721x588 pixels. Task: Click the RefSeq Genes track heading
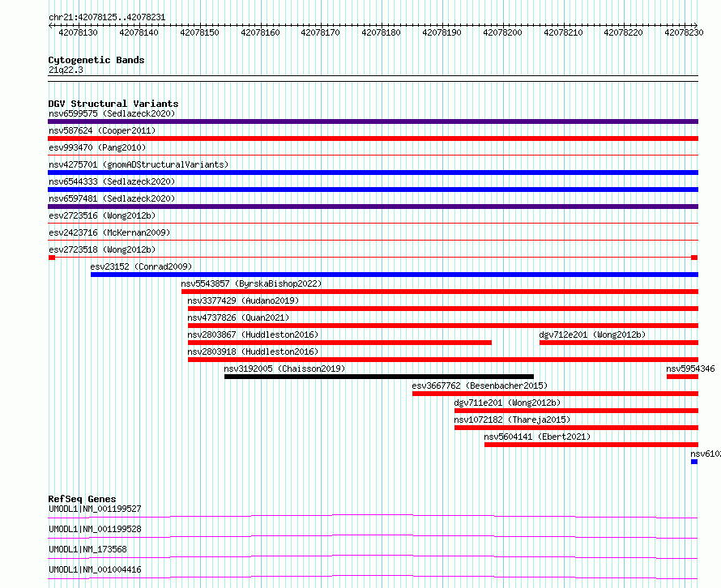pos(82,499)
